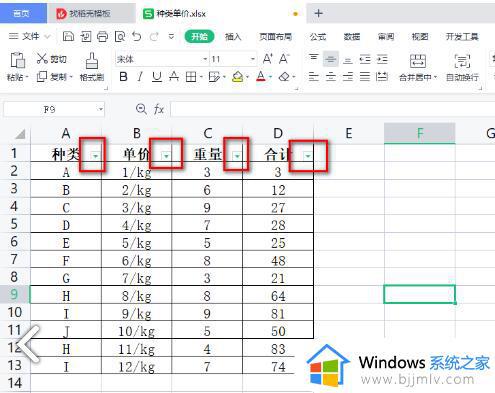This screenshot has height=393, width=495.
Task: Open the red font color picker arrow
Action: pos(270,77)
